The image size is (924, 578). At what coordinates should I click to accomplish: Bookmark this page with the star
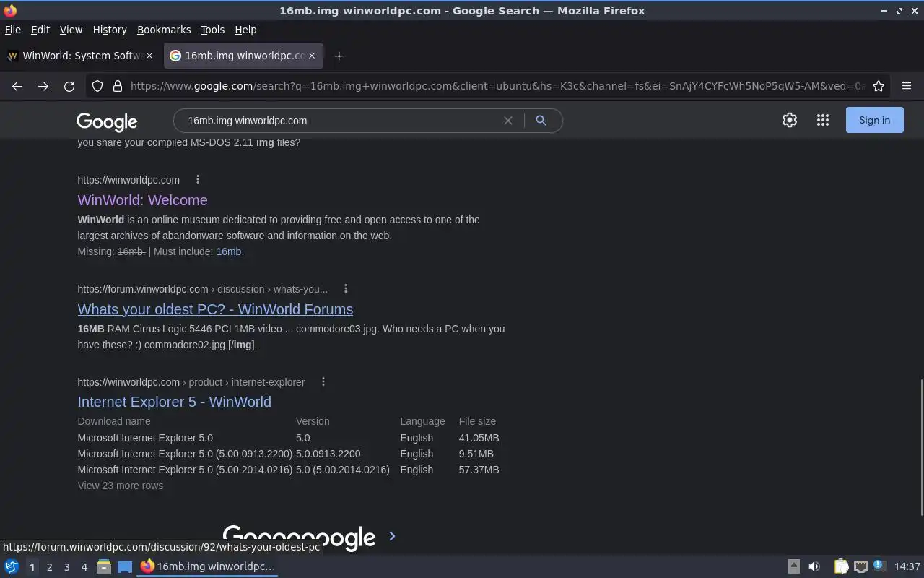point(879,86)
